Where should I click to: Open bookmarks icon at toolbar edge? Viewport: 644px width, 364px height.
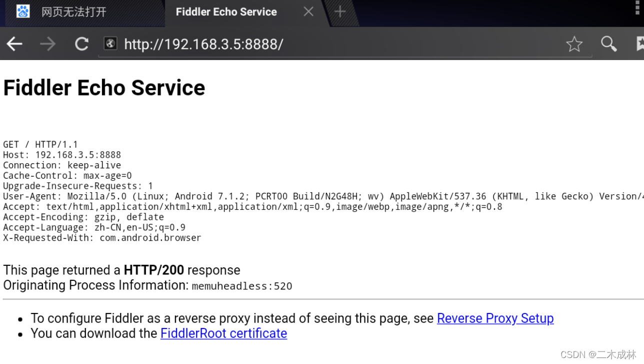(x=639, y=44)
